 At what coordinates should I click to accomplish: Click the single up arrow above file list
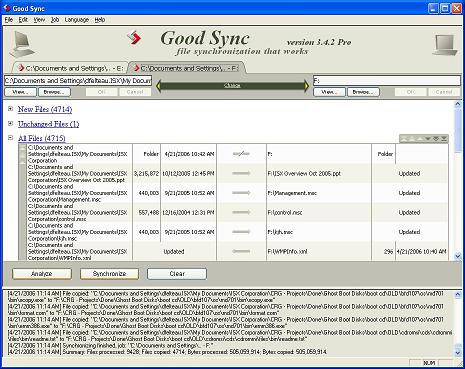[x=419, y=139]
